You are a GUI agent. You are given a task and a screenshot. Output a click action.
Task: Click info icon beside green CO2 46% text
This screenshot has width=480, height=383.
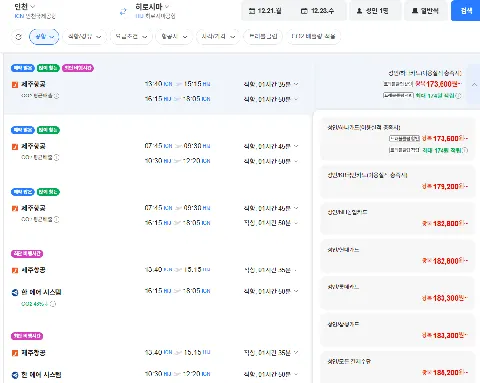pos(53,304)
